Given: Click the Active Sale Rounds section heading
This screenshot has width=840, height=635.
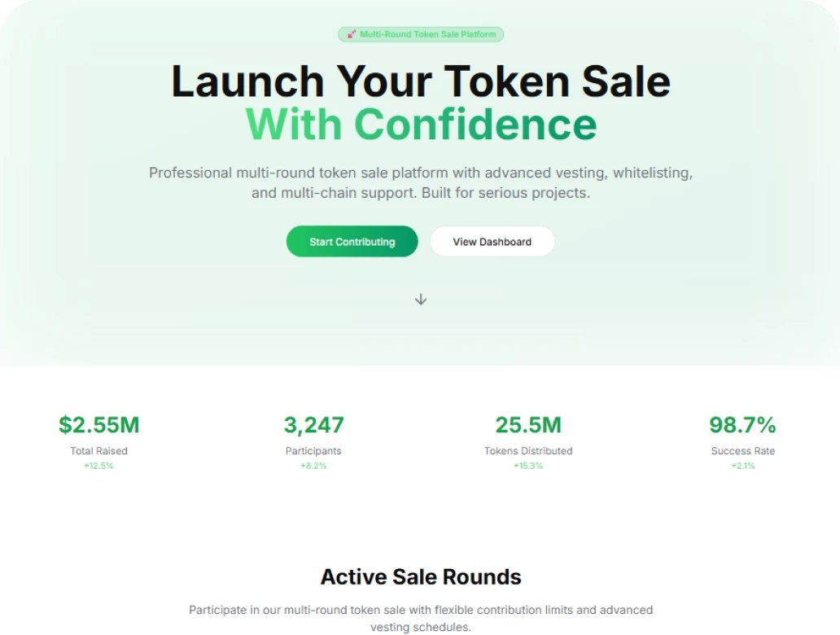Looking at the screenshot, I should [421, 577].
